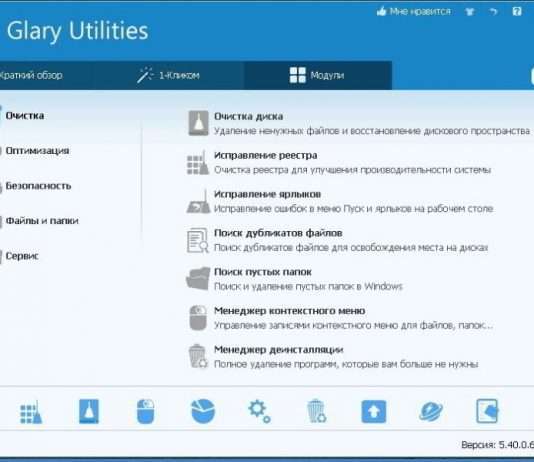Click description text starting Полное удаление программ
This screenshot has width=534, height=462.
point(346,364)
